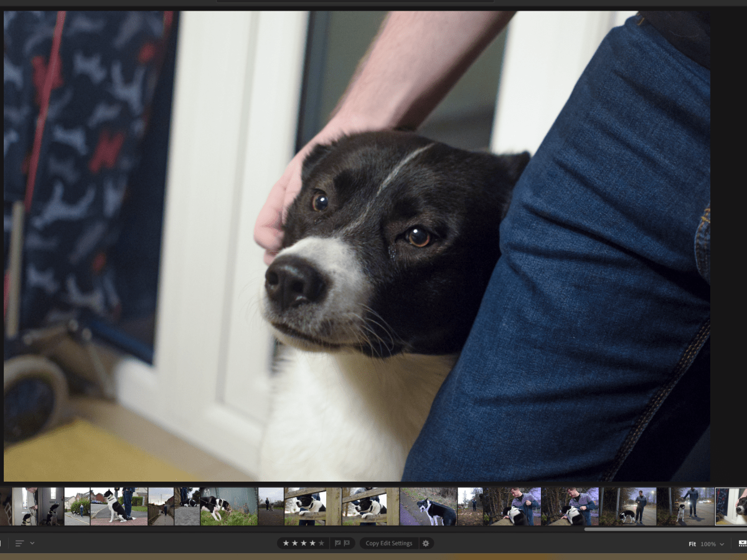Click the fifth rating star
Viewport: 747px width, 560px height.
click(x=321, y=543)
